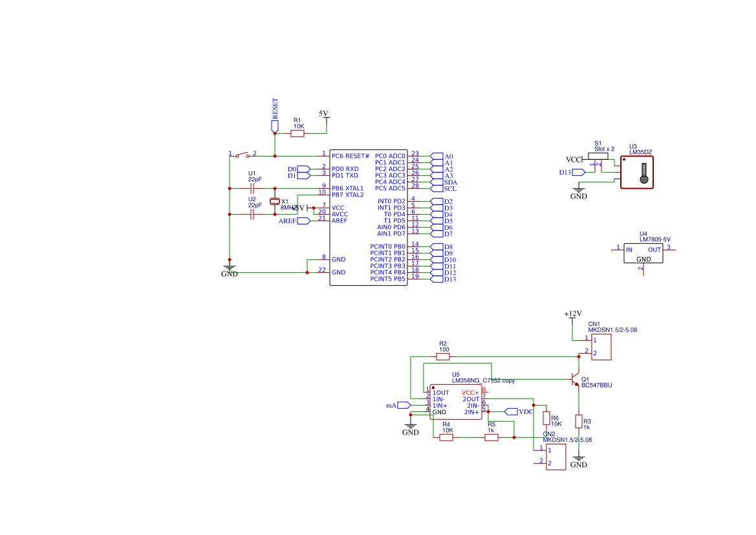Click the 'PD0 RXD' pin label
Image resolution: width=756 pixels, height=535 pixels.
(345, 169)
